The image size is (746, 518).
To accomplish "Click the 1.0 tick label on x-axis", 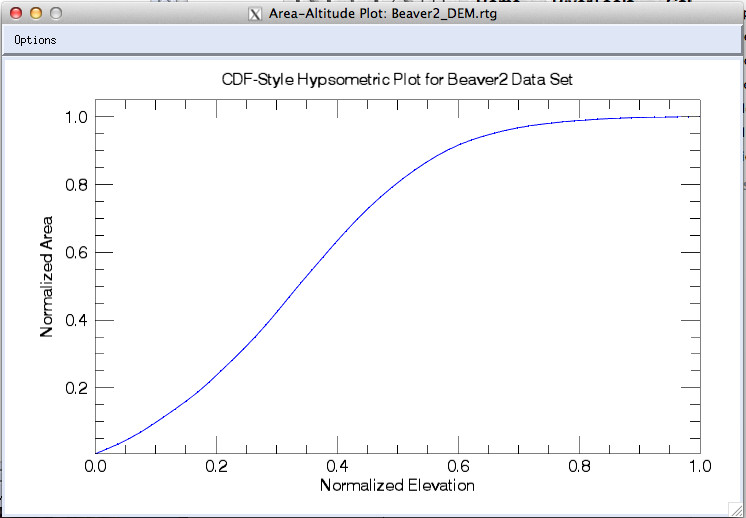I will (x=699, y=465).
